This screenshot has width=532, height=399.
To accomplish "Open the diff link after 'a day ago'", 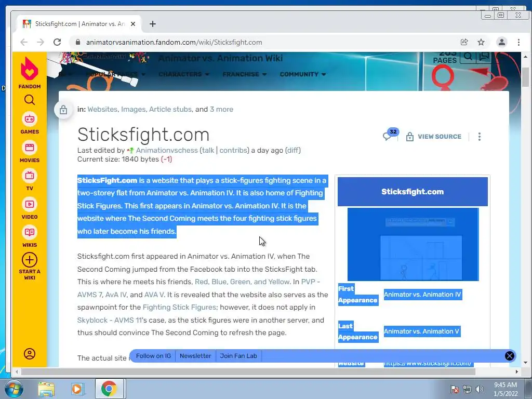I will click(293, 150).
